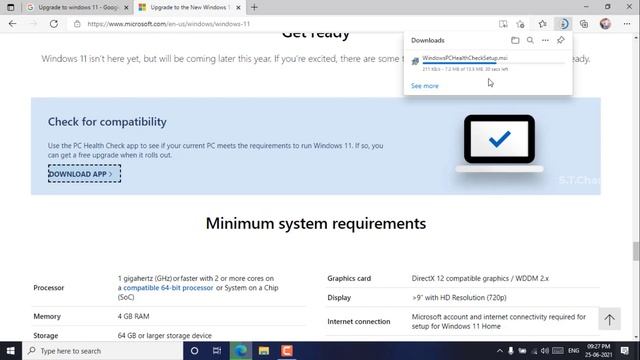Image resolution: width=640 pixels, height=360 pixels.
Task: Toggle the Downloads toolbar button
Action: (563, 24)
